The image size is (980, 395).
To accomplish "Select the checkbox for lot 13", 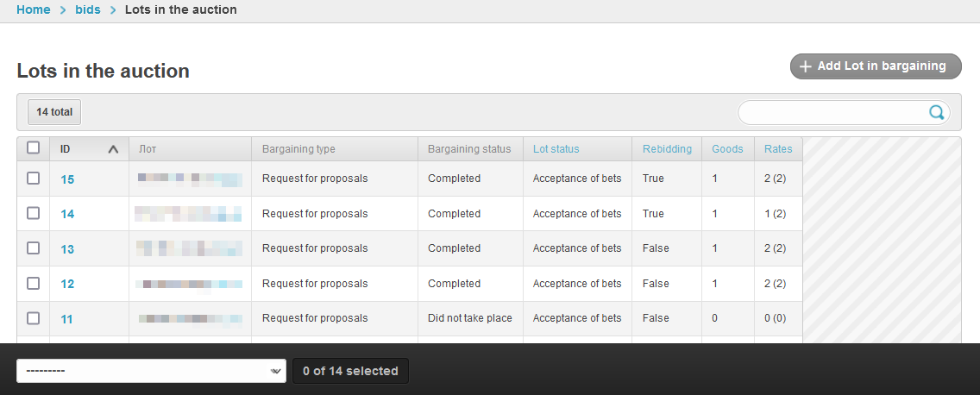I will [x=34, y=248].
